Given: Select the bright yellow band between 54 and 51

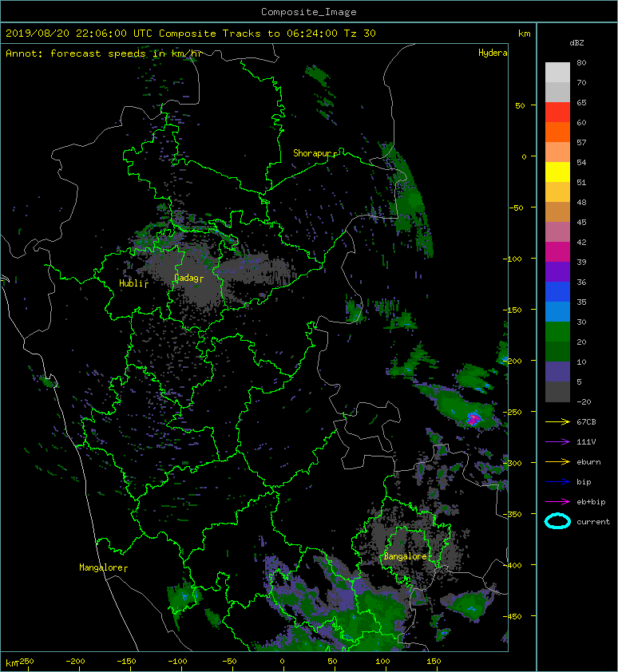Looking at the screenshot, I should 557,172.
